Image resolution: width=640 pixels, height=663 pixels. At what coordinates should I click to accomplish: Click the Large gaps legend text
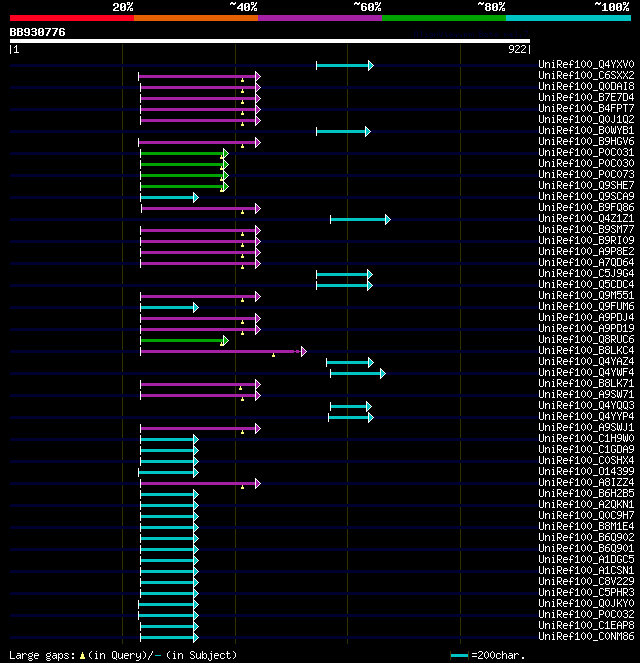42,655
